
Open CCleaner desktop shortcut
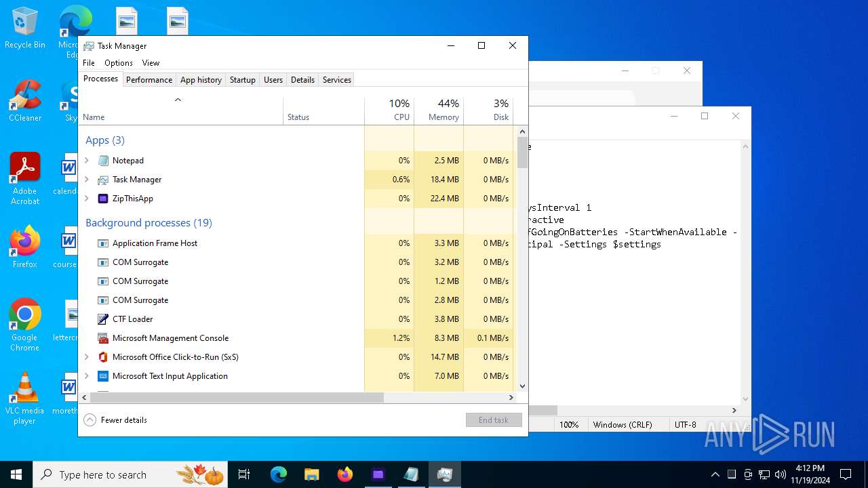pos(25,102)
